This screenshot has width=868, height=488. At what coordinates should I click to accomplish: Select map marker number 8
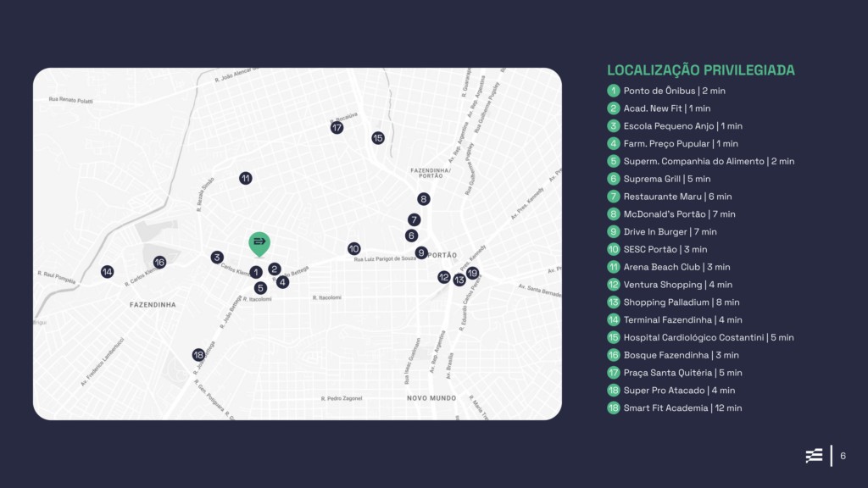pyautogui.click(x=424, y=199)
